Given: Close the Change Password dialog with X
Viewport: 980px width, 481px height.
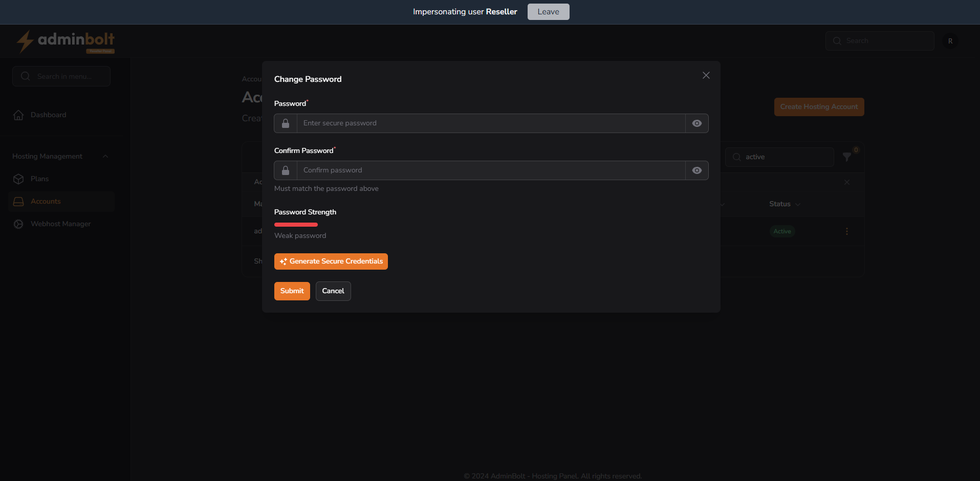Looking at the screenshot, I should point(706,75).
